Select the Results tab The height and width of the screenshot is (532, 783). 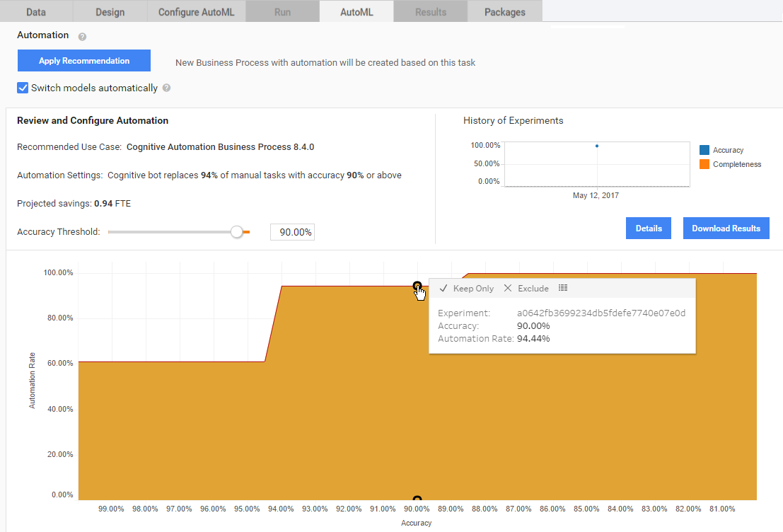[x=431, y=12]
